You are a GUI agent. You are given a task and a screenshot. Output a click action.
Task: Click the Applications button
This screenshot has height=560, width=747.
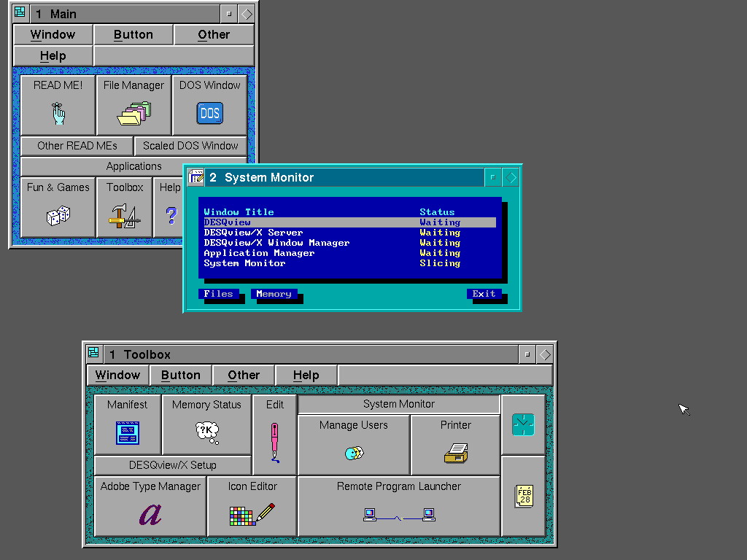pyautogui.click(x=134, y=166)
